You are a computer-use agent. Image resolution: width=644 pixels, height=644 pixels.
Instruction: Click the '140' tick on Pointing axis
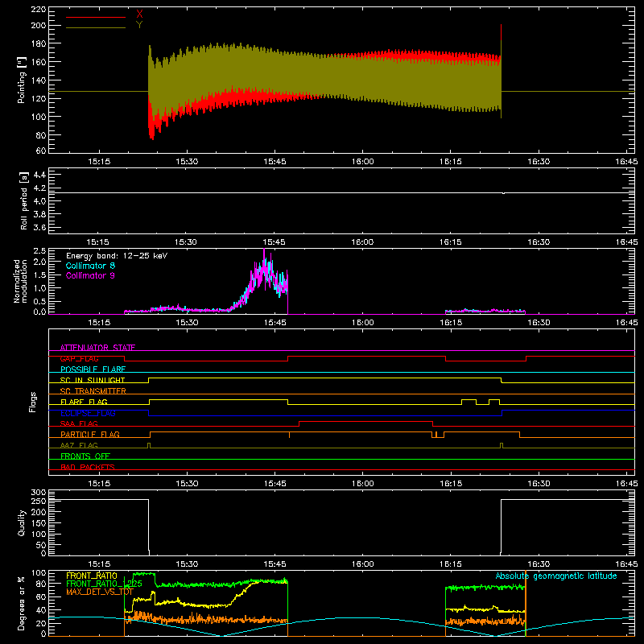click(38, 80)
